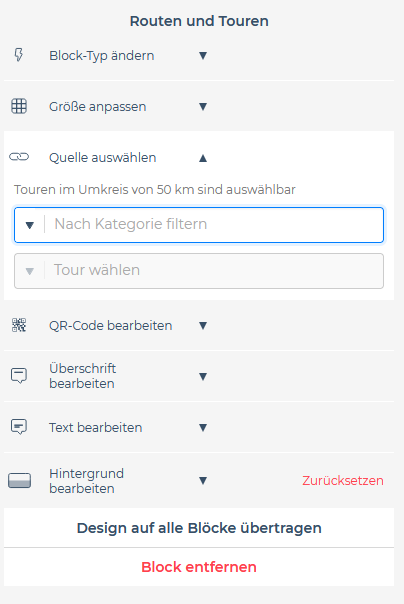404x604 pixels.
Task: Open the Nach Kategorie filtern dropdown arrow
Action: click(x=30, y=225)
